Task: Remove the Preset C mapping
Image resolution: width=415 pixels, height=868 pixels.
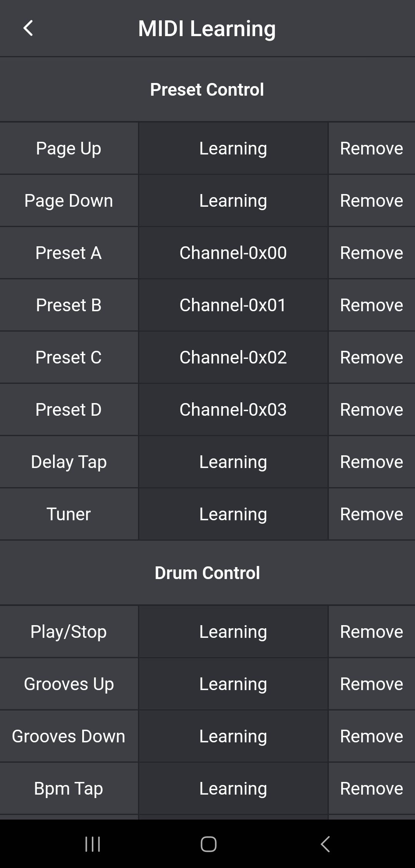Action: click(x=371, y=357)
